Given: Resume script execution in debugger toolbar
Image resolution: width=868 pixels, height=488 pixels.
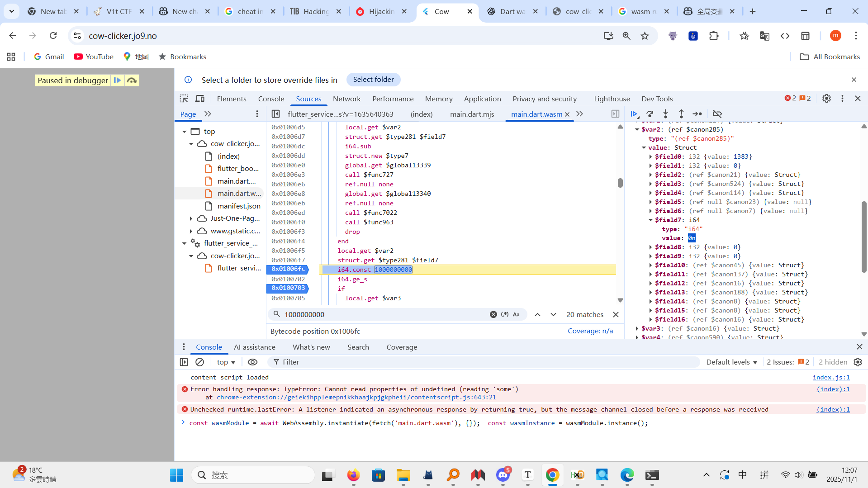Looking at the screenshot, I should pyautogui.click(x=634, y=114).
